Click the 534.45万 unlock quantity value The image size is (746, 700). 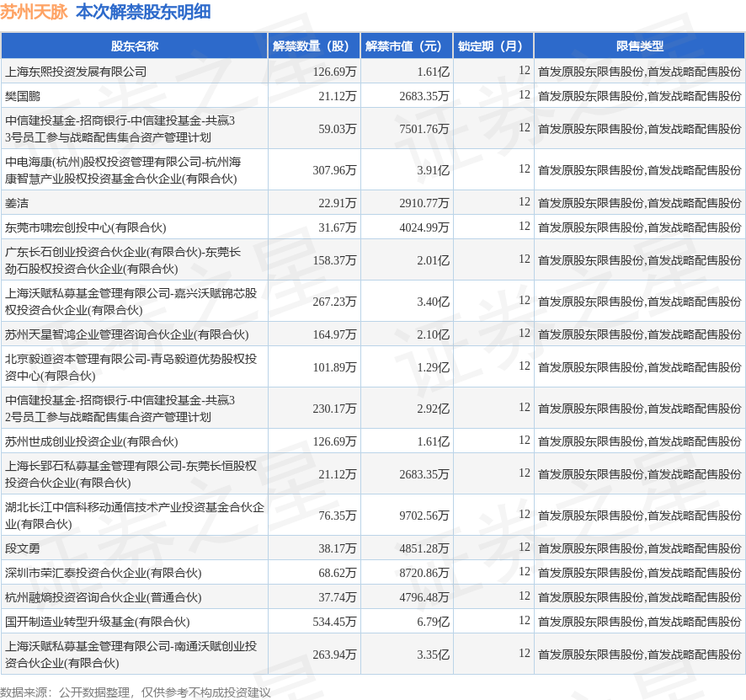(x=334, y=622)
